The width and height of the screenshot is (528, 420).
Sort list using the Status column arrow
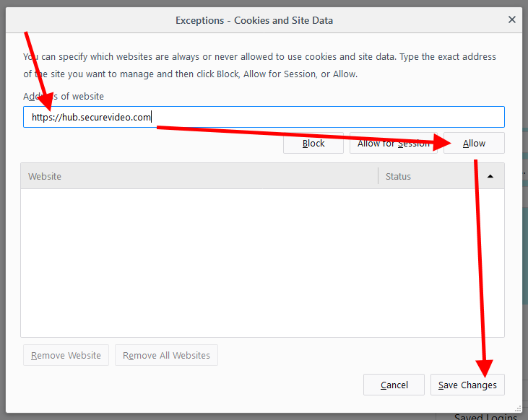490,177
